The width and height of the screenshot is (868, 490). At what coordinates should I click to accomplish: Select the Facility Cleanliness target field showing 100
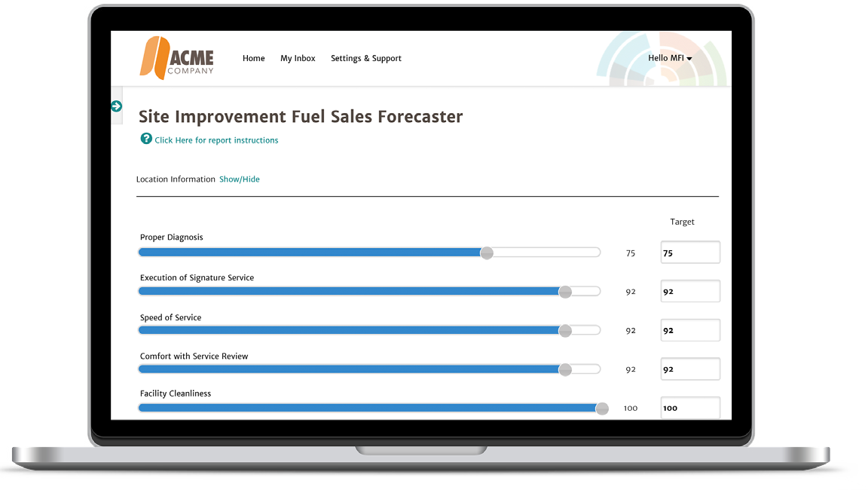click(x=689, y=407)
